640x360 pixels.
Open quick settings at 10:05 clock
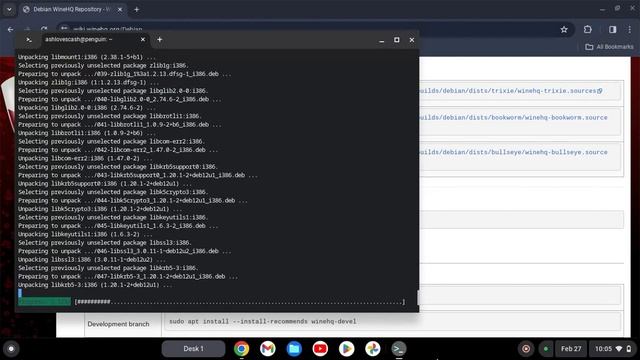(x=612, y=349)
